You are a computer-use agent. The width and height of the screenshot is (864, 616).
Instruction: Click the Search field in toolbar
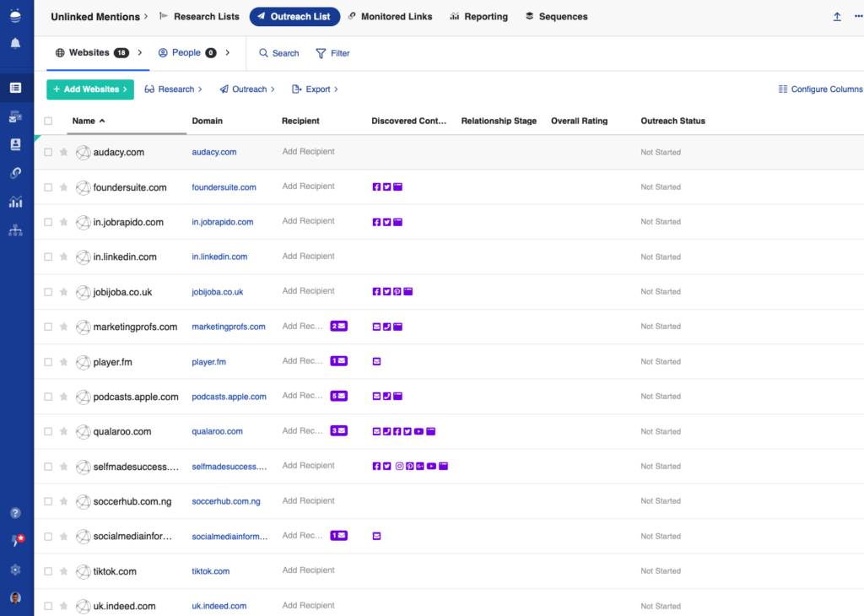click(x=279, y=53)
